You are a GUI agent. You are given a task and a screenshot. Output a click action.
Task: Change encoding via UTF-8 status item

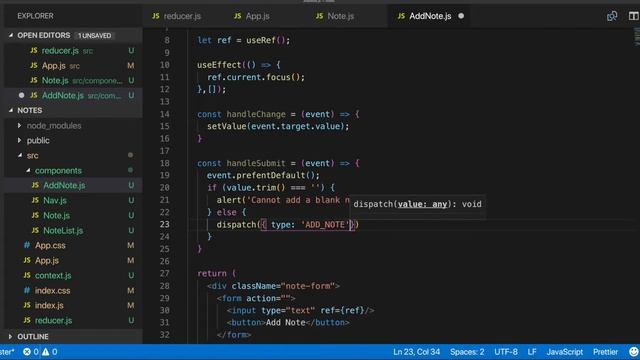[506, 352]
